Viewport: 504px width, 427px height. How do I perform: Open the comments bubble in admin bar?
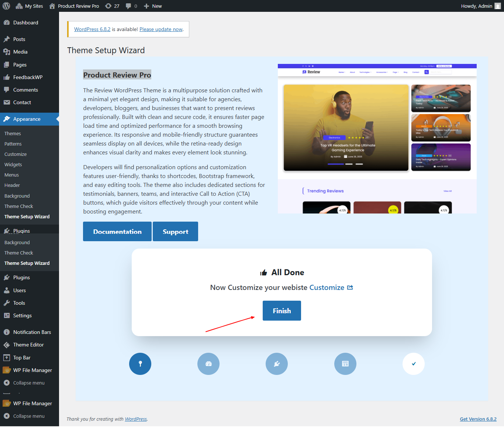tap(131, 6)
